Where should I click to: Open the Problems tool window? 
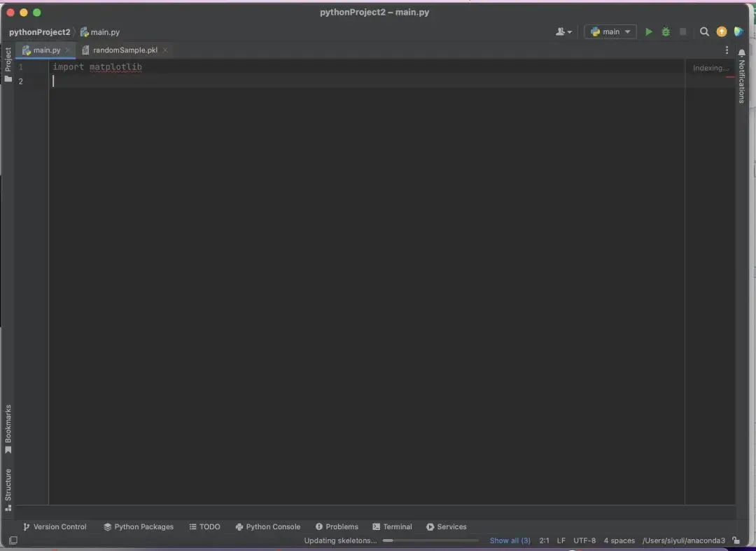[337, 526]
